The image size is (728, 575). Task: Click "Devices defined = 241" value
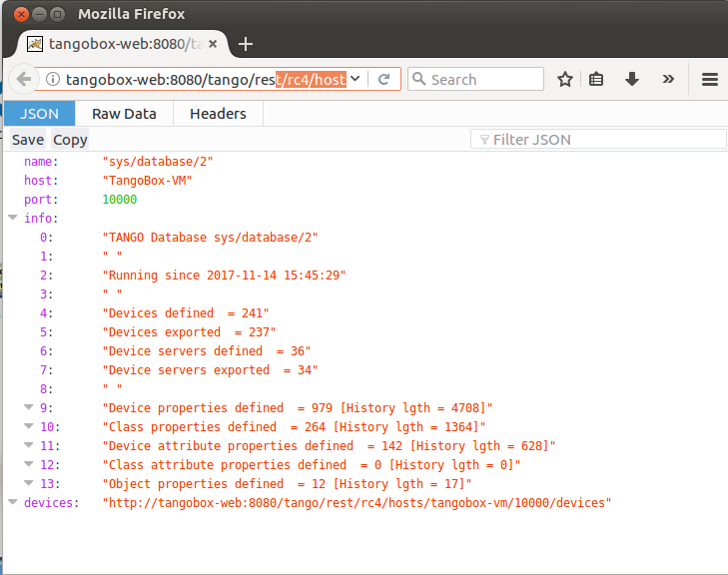[x=186, y=313]
